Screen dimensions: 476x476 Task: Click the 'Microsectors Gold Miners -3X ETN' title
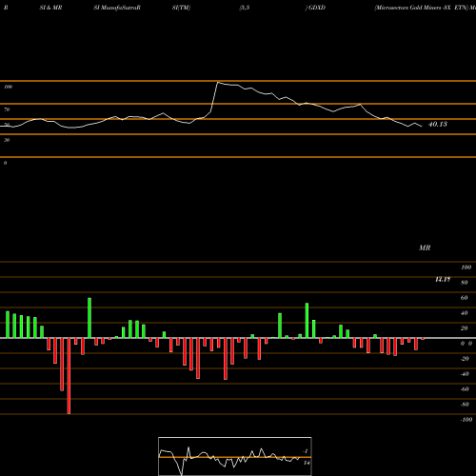tap(421, 8)
